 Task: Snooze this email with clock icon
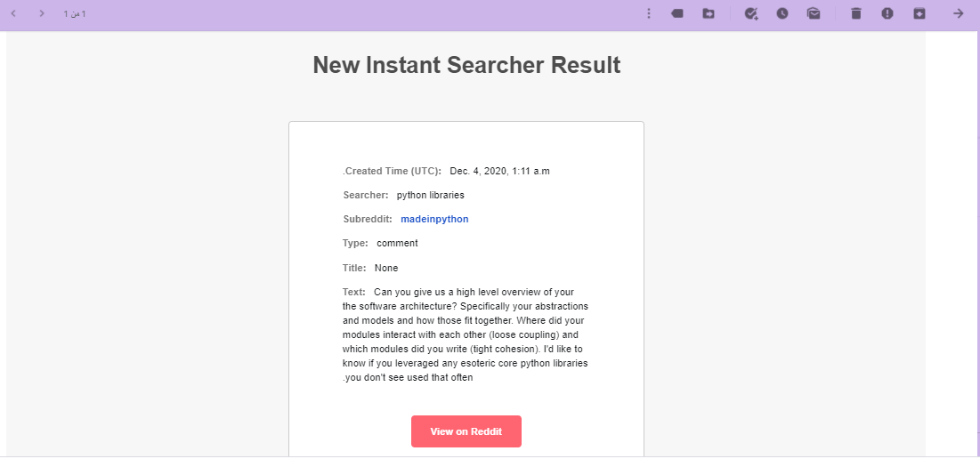(x=782, y=13)
